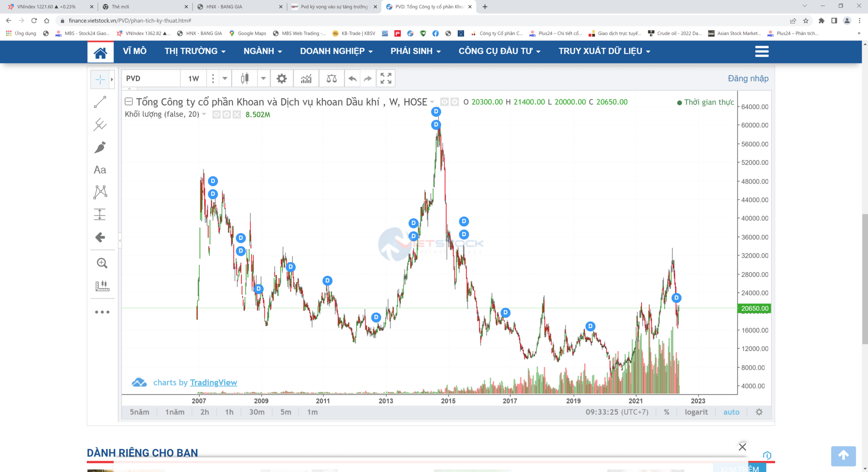Click the back arrow in the drawing toolbar

tap(100, 237)
